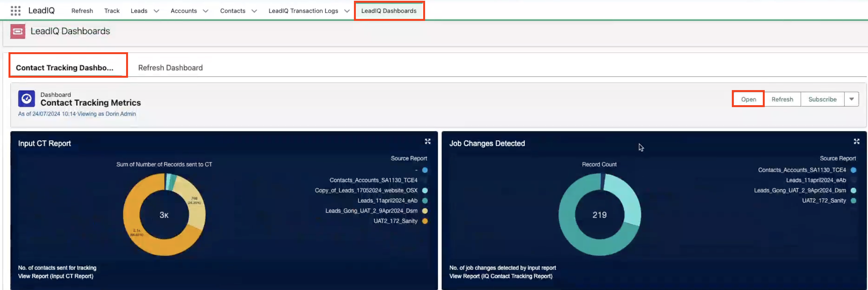This screenshot has height=290, width=868.
Task: Click the Contact Tracking Metrics dashboard icon
Action: (27, 99)
